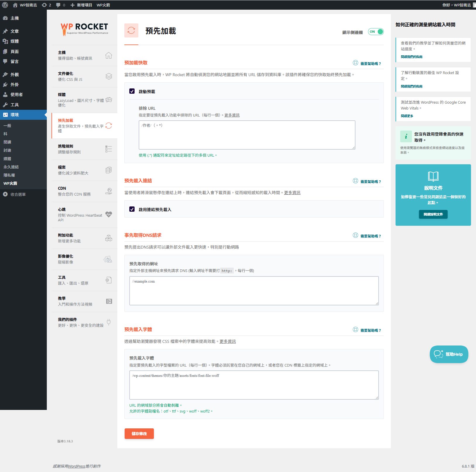Image resolution: width=476 pixels, height=472 pixels.
Task: Open 頁面 pages menu
Action: [23, 52]
